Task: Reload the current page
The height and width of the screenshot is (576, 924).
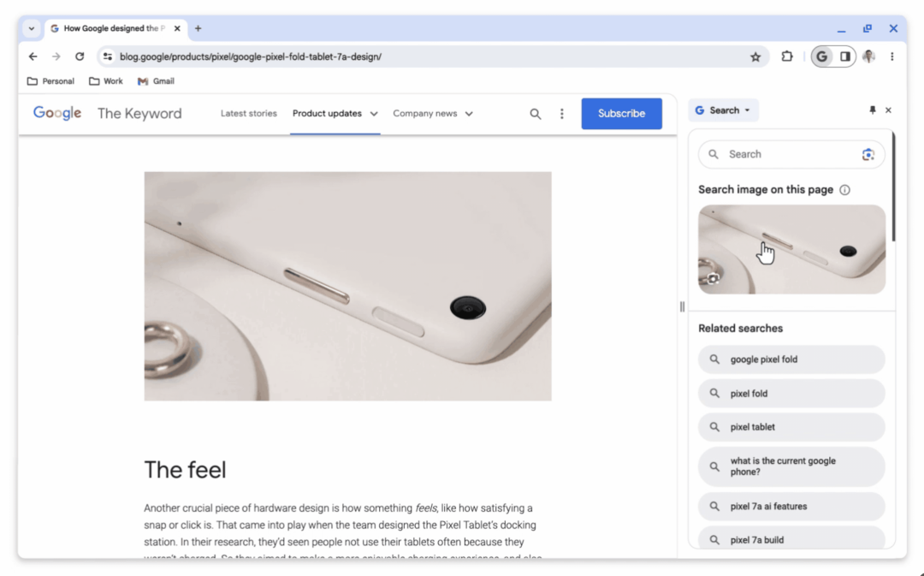Action: (x=80, y=56)
